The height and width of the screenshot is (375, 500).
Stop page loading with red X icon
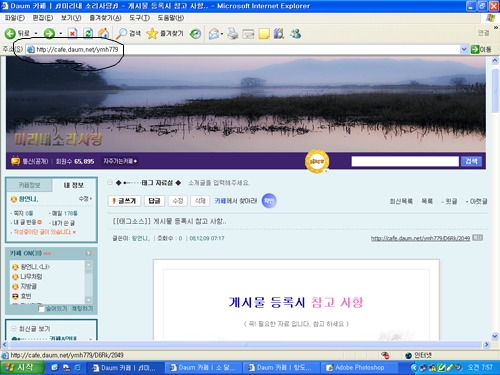[72, 33]
